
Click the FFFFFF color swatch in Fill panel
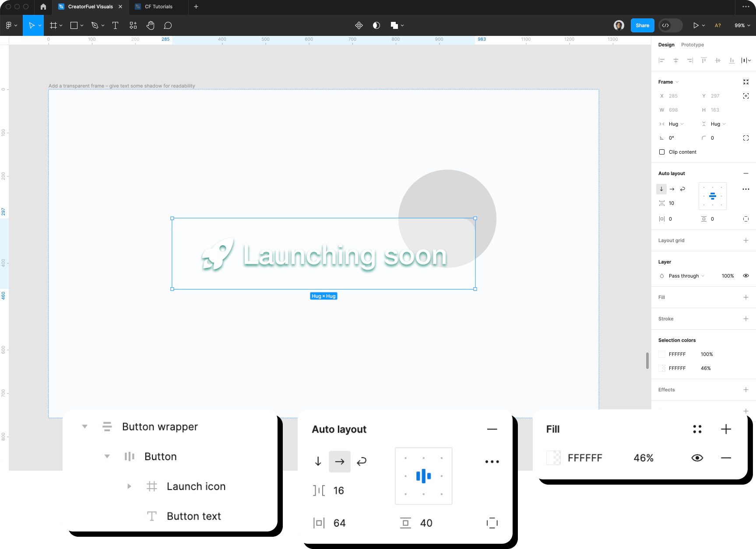(x=553, y=457)
